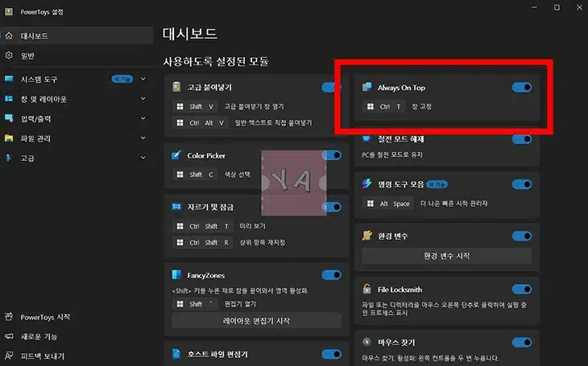Toggle the File Locksmith switch
Image resolution: width=588 pixels, height=366 pixels.
(522, 290)
